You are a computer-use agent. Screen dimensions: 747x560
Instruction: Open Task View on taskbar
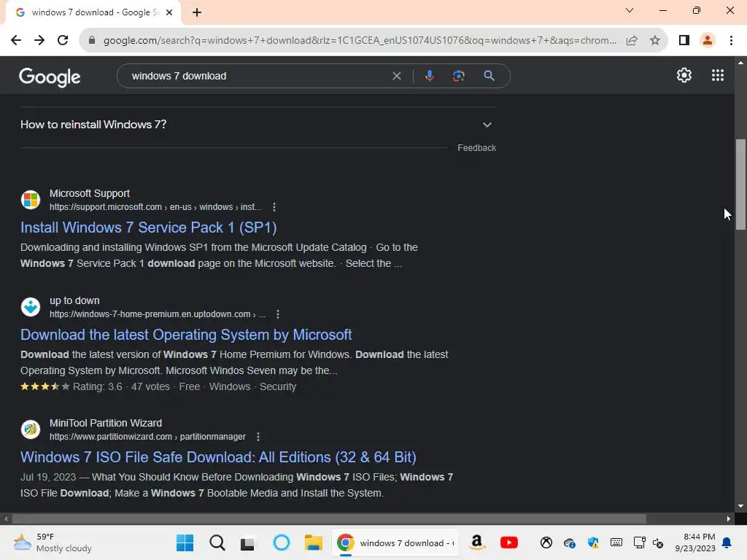248,542
